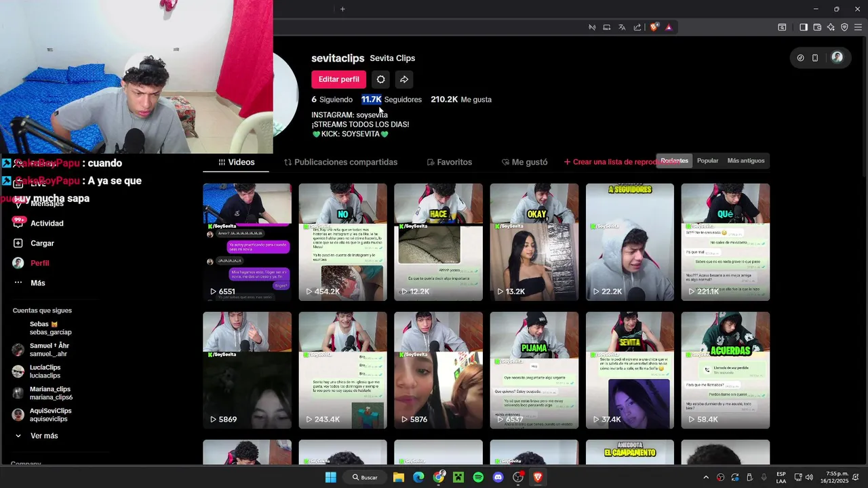The width and height of the screenshot is (868, 488).
Task: Open Windows Start menu
Action: coord(330,477)
